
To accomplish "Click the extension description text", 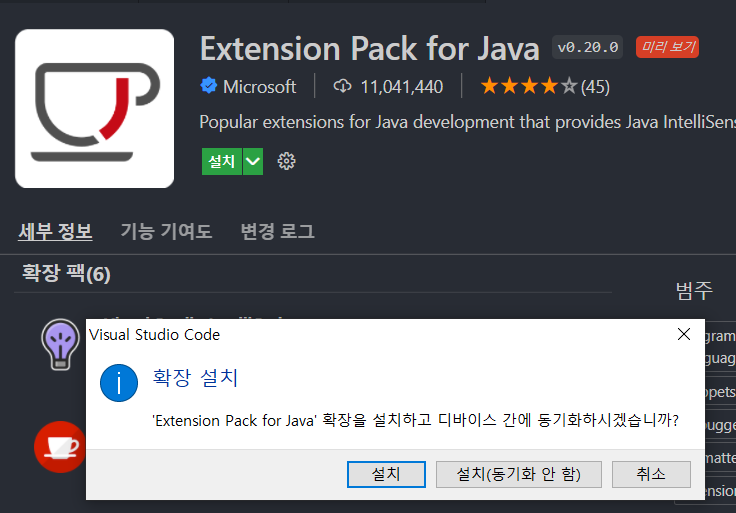I will point(468,122).
